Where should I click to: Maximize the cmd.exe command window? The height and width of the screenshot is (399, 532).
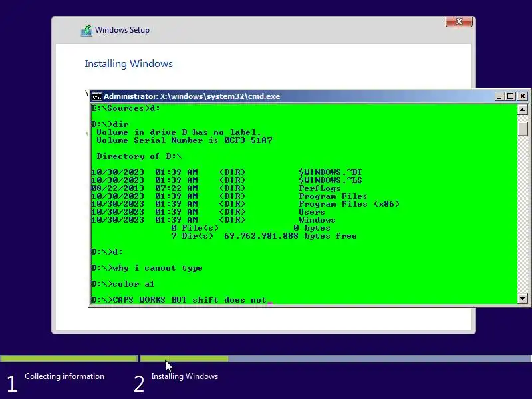[510, 96]
